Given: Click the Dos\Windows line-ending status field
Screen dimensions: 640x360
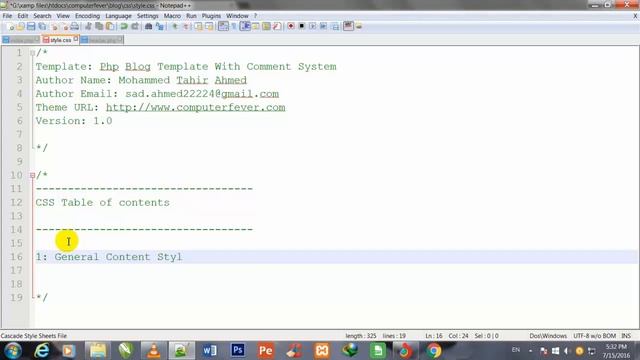Looking at the screenshot, I should [548, 336].
